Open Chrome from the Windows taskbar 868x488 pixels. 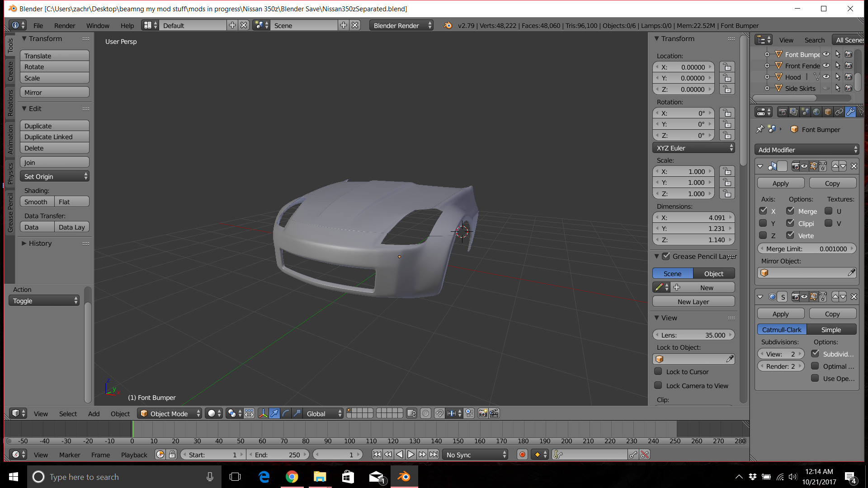tap(292, 477)
